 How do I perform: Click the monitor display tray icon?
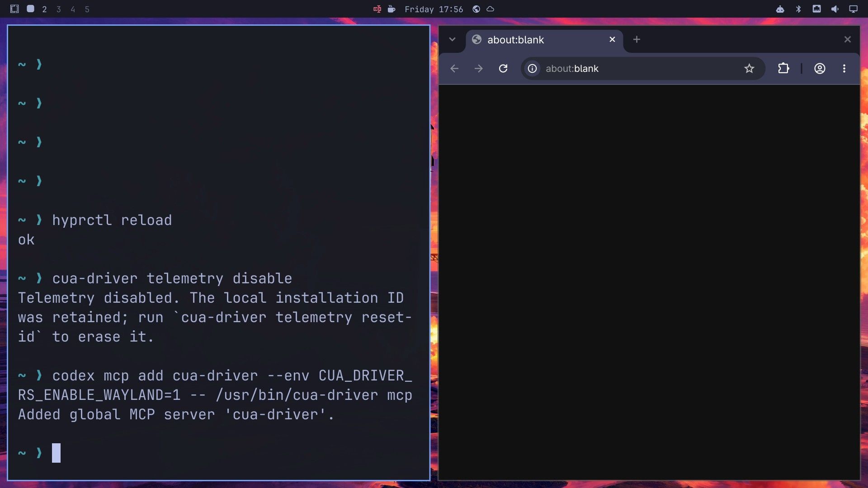pyautogui.click(x=853, y=9)
